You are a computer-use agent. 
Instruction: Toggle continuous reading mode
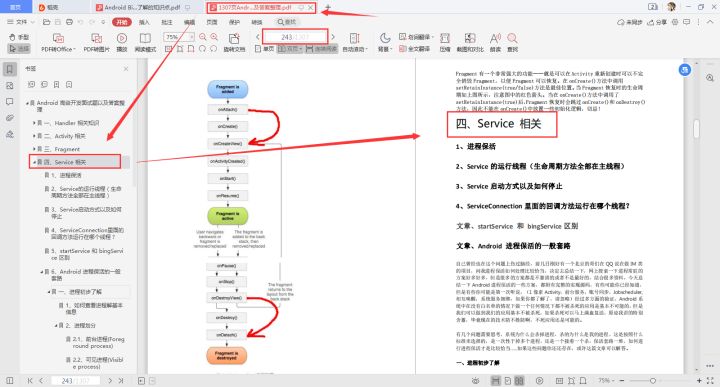[x=321, y=49]
